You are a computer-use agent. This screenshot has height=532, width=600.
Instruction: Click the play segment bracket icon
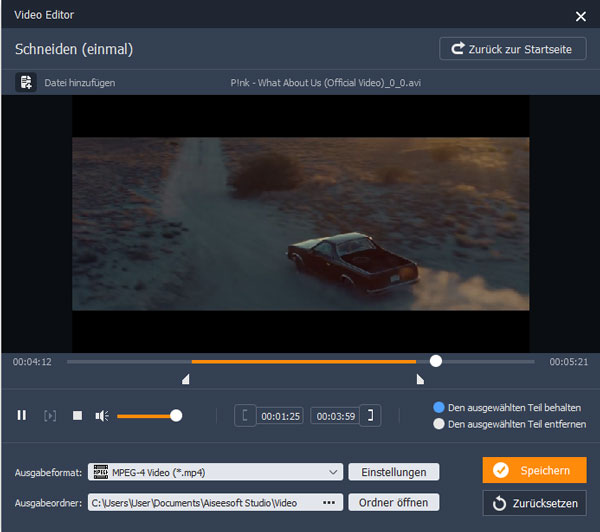[50, 416]
